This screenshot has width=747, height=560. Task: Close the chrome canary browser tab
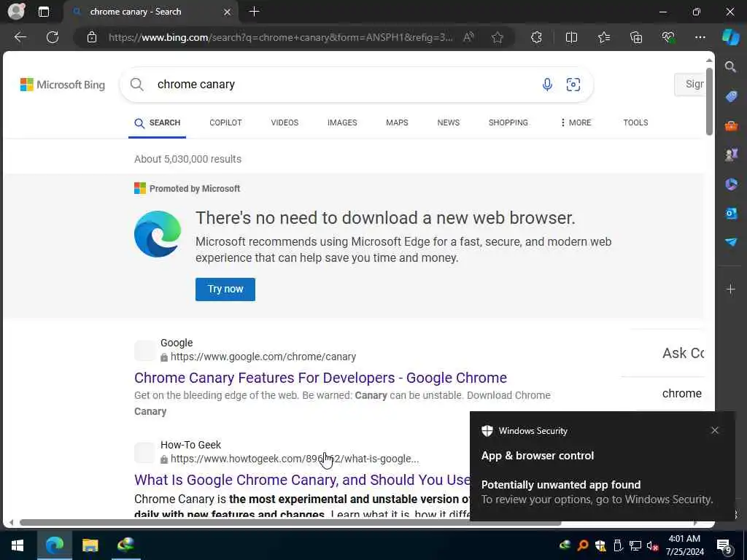pyautogui.click(x=228, y=12)
